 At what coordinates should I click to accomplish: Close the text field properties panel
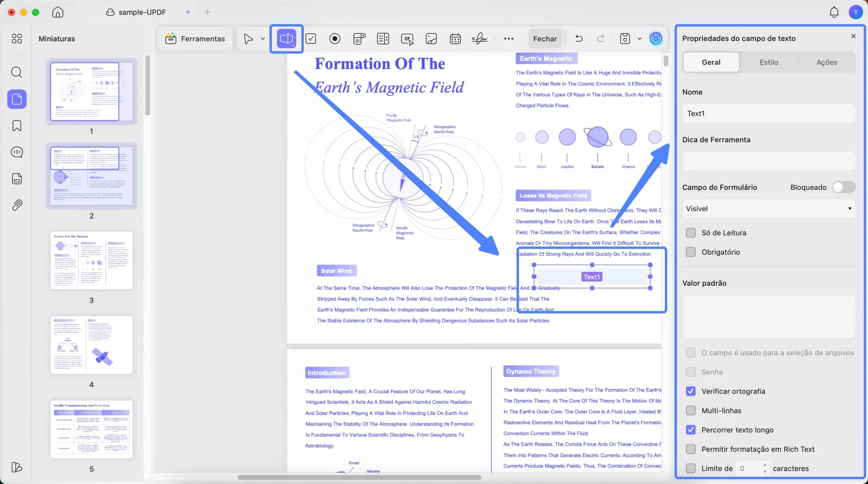[853, 36]
